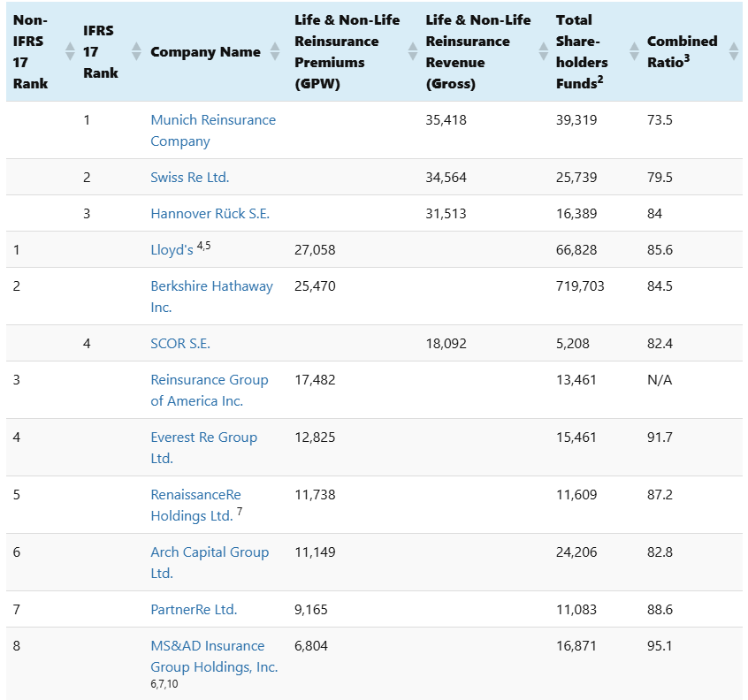
Task: Sort by Non-IFRS 17 Rank arrows
Action: click(x=70, y=51)
